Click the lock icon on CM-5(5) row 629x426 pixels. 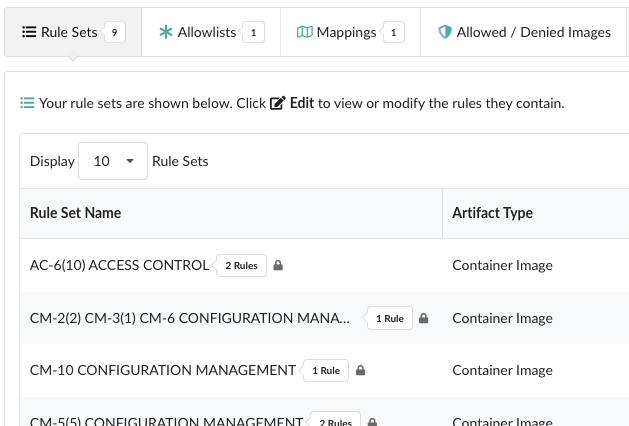click(373, 422)
